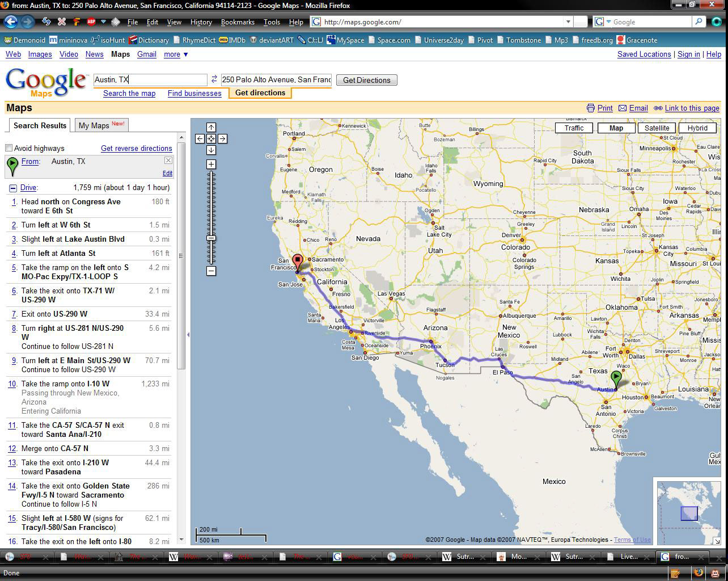Open the Bookmarks menu
The width and height of the screenshot is (728, 581).
coord(238,22)
